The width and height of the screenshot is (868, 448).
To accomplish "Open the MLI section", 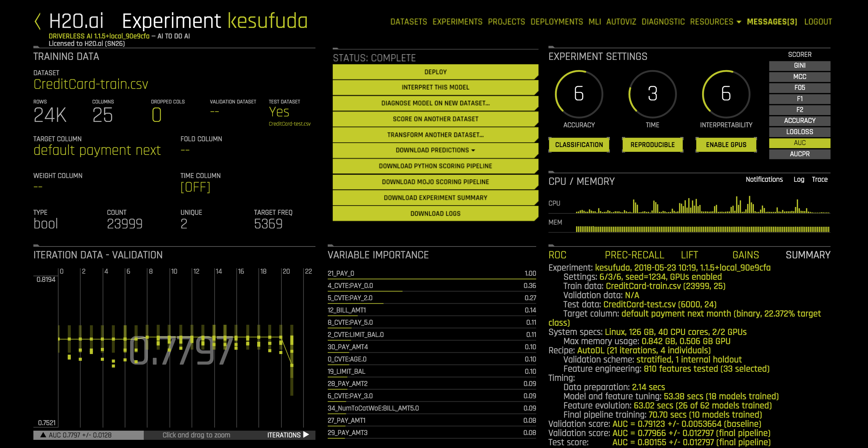I will click(595, 22).
